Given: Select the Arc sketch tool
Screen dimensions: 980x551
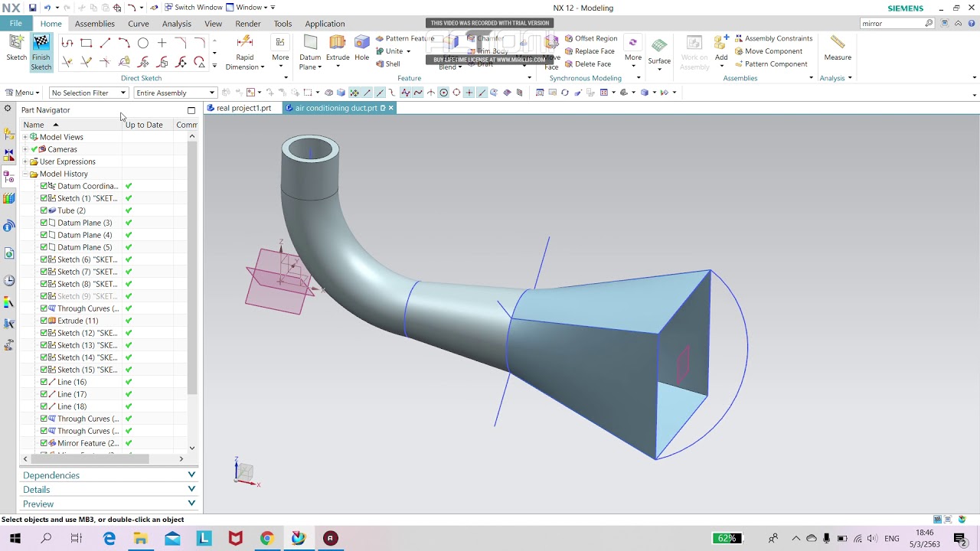Looking at the screenshot, I should click(x=124, y=44).
